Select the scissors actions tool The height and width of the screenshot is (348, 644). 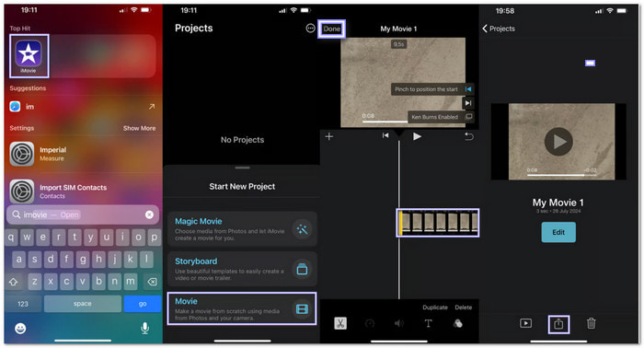click(340, 323)
